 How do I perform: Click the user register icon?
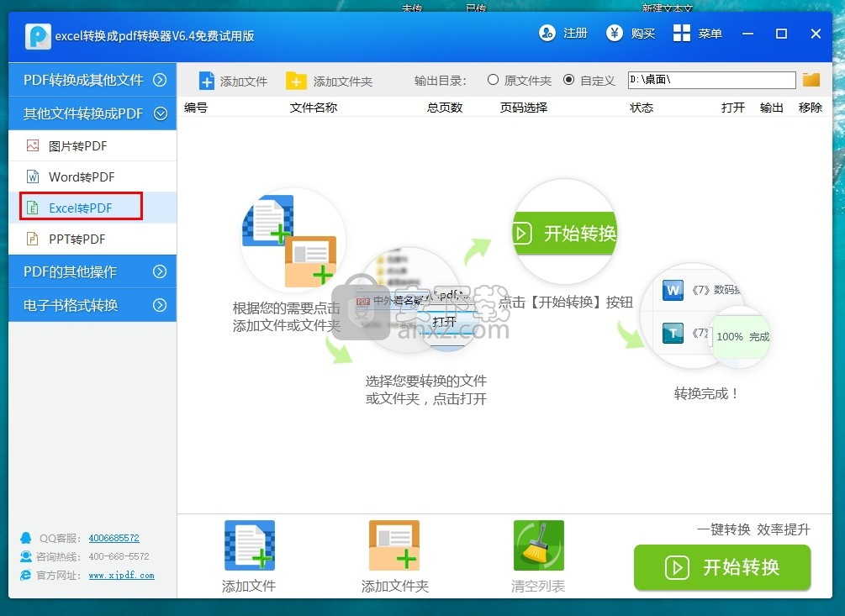547,34
